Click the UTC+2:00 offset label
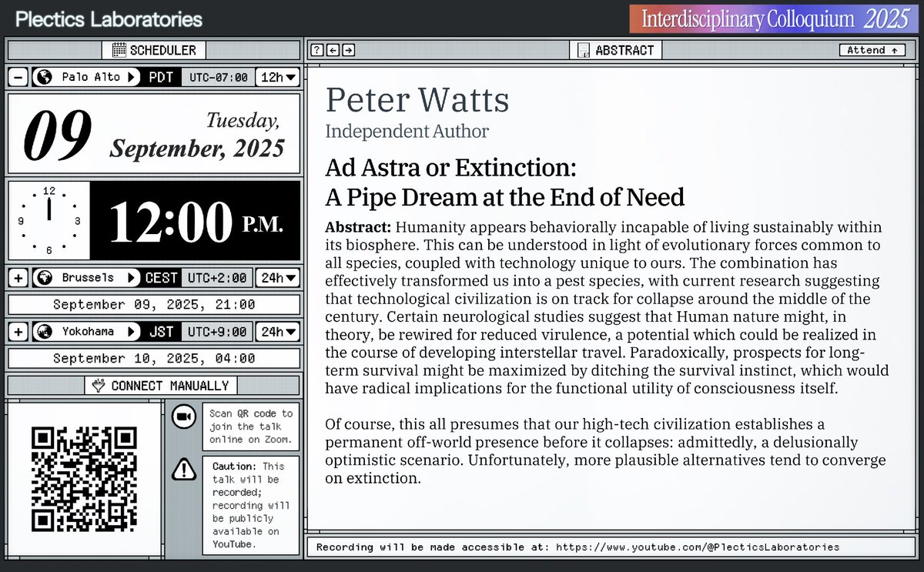Image resolution: width=924 pixels, height=572 pixels. [x=218, y=277]
